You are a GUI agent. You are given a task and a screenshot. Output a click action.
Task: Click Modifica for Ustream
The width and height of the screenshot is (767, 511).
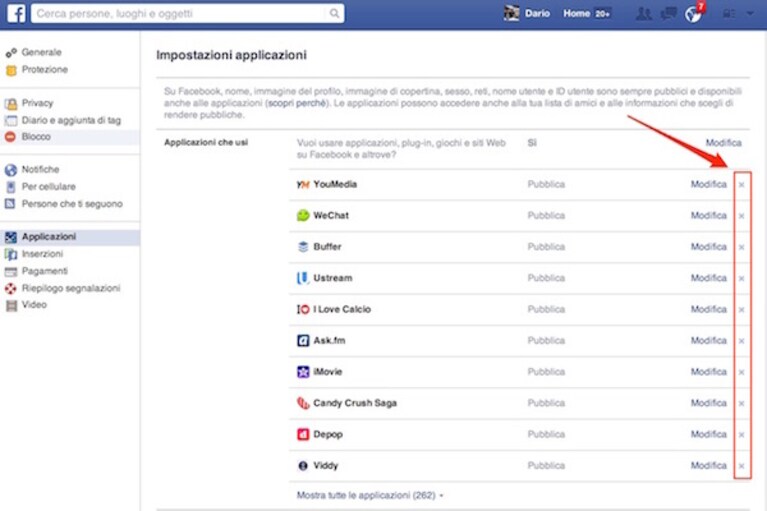click(x=708, y=278)
